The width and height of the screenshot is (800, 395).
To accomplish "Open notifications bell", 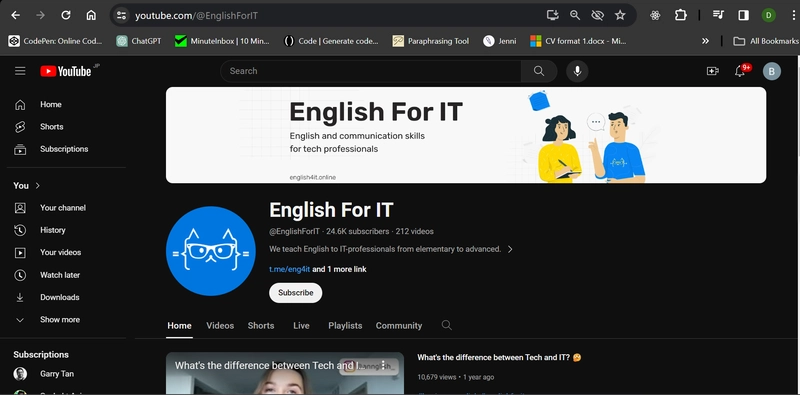I will (740, 71).
